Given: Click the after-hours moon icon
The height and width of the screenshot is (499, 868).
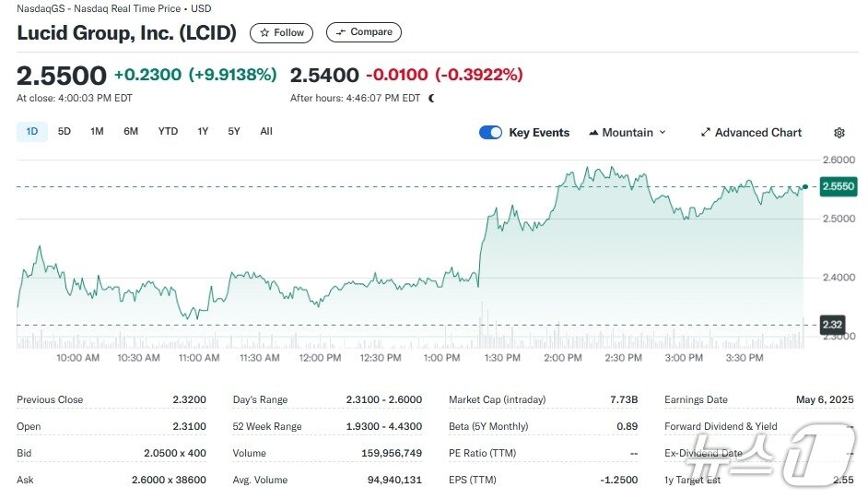Looking at the screenshot, I should pos(431,98).
